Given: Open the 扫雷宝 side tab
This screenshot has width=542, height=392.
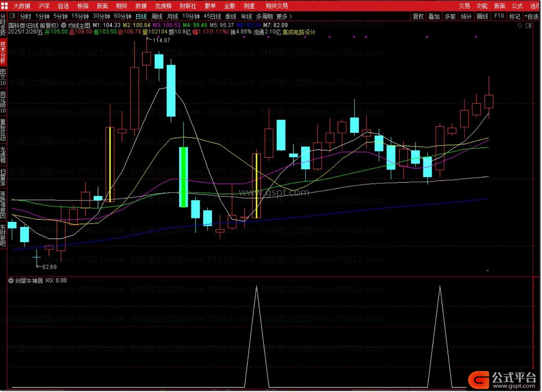Looking at the screenshot, I should coord(3,177).
